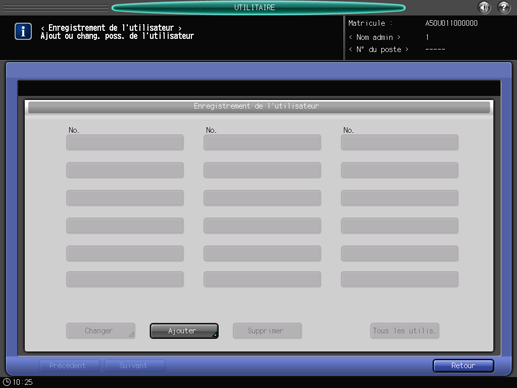This screenshot has height=388, width=517.
Task: Click the Changer button
Action: tap(100, 331)
